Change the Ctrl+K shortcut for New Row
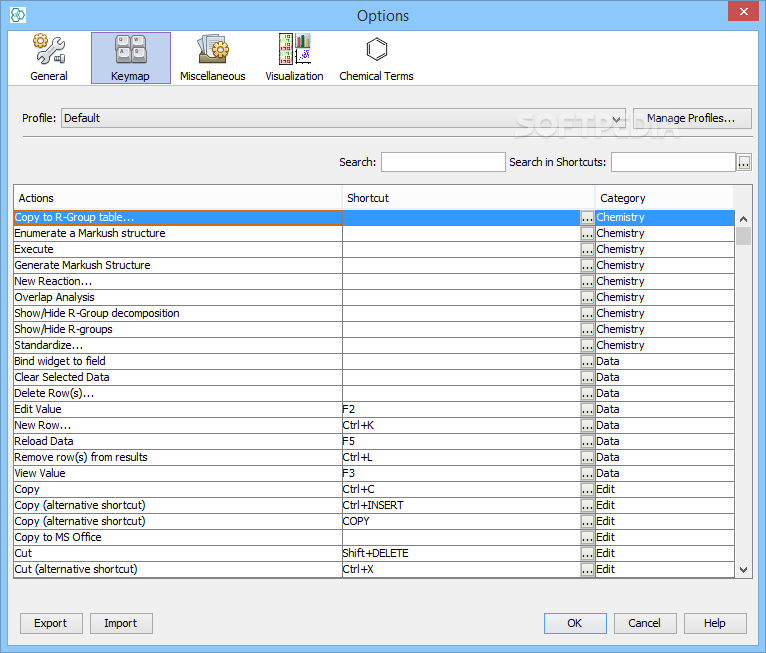Viewport: 766px width, 653px height. tap(587, 425)
